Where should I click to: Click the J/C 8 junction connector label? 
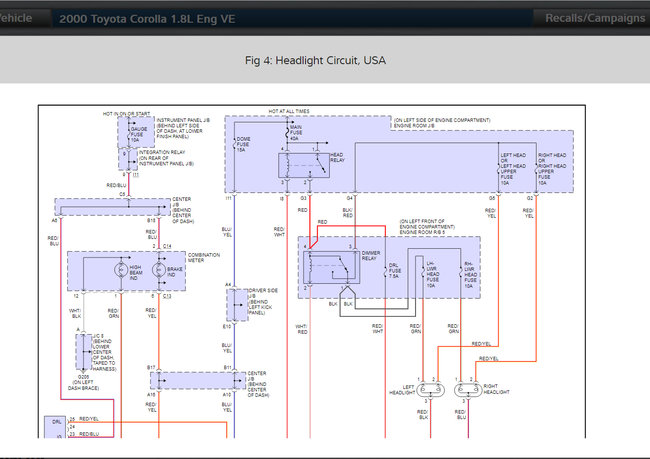98,336
